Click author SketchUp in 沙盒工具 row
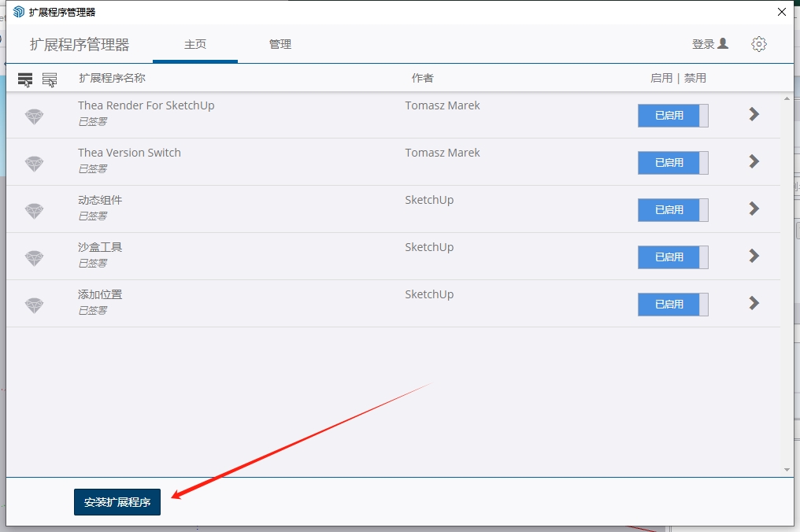 pyautogui.click(x=429, y=247)
